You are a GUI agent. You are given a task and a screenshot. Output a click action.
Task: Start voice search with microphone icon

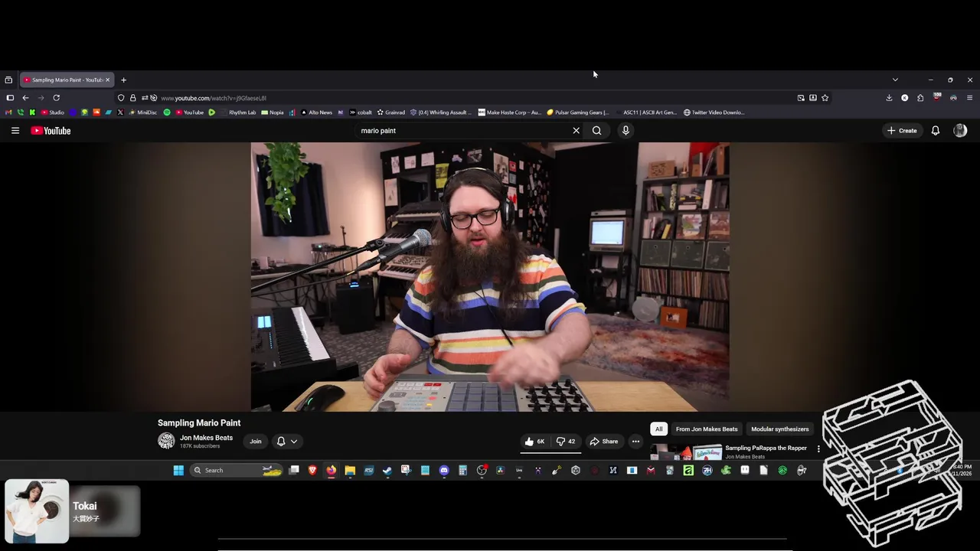coord(626,131)
